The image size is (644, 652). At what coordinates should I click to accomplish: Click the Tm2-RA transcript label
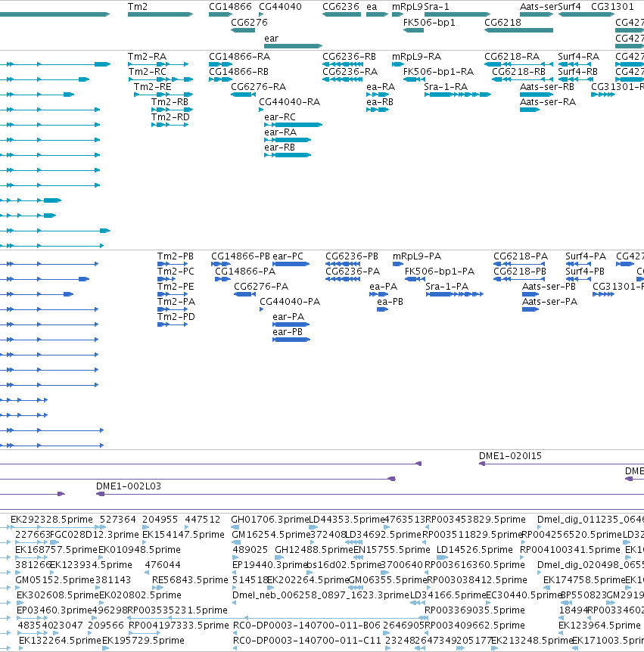pyautogui.click(x=147, y=57)
